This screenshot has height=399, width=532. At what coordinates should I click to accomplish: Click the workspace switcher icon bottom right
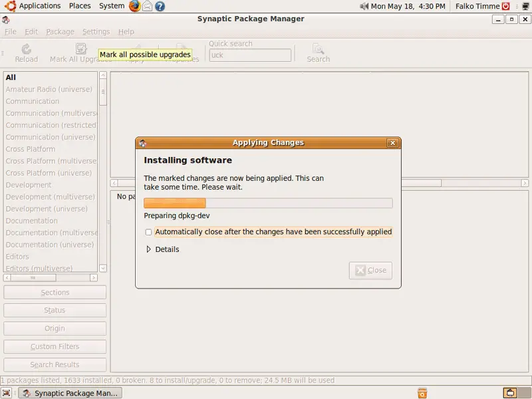tap(510, 393)
